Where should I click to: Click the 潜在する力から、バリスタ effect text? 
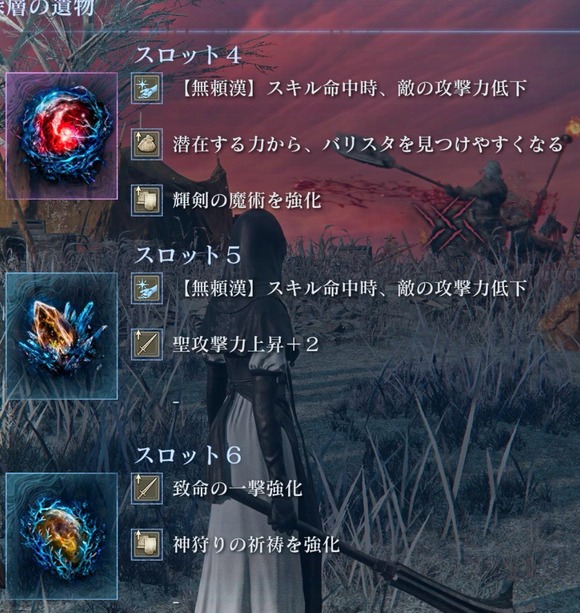pyautogui.click(x=367, y=145)
